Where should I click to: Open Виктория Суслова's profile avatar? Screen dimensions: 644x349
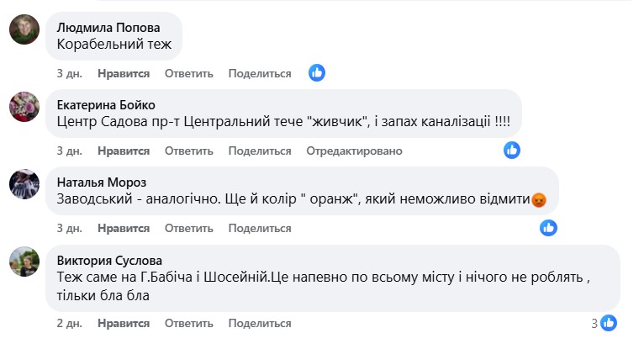pyautogui.click(x=24, y=262)
